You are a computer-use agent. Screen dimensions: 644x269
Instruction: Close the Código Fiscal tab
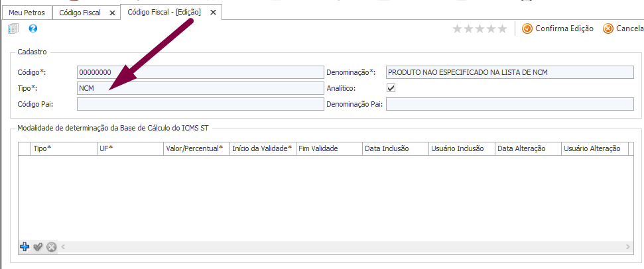point(112,13)
